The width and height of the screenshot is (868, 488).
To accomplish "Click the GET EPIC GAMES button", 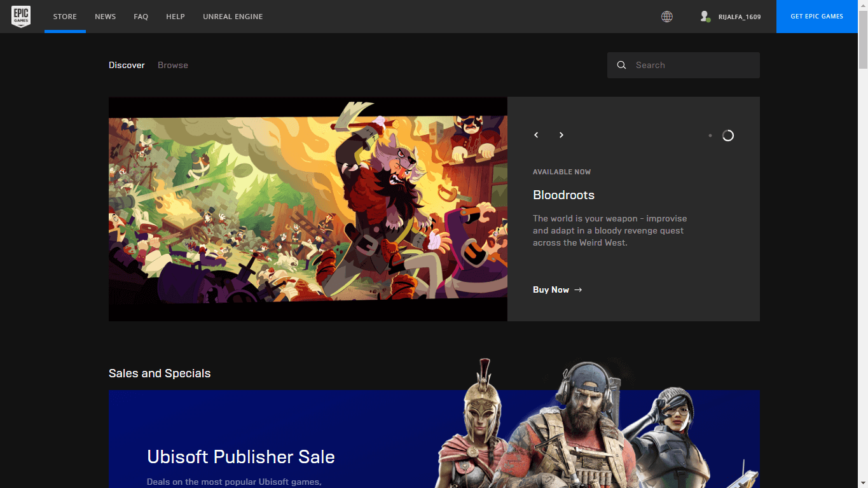I will [x=817, y=17].
